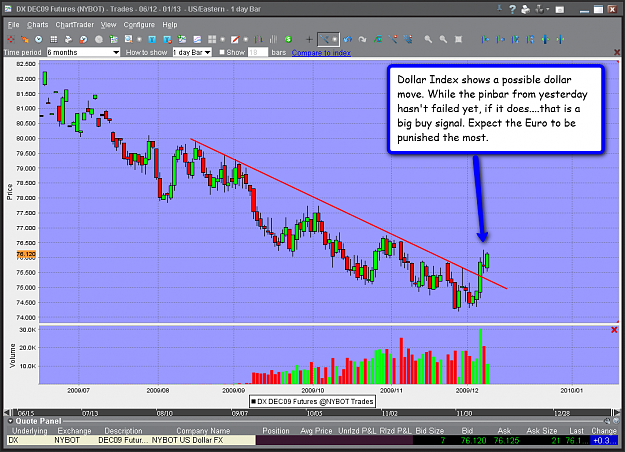Click the bars count input field

257,52
